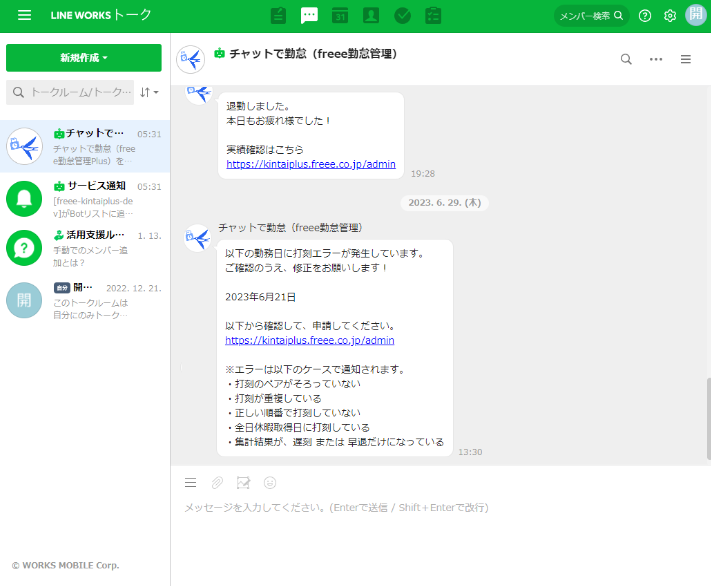Click the 13:30 message timestamp
711x586 pixels.
(470, 452)
